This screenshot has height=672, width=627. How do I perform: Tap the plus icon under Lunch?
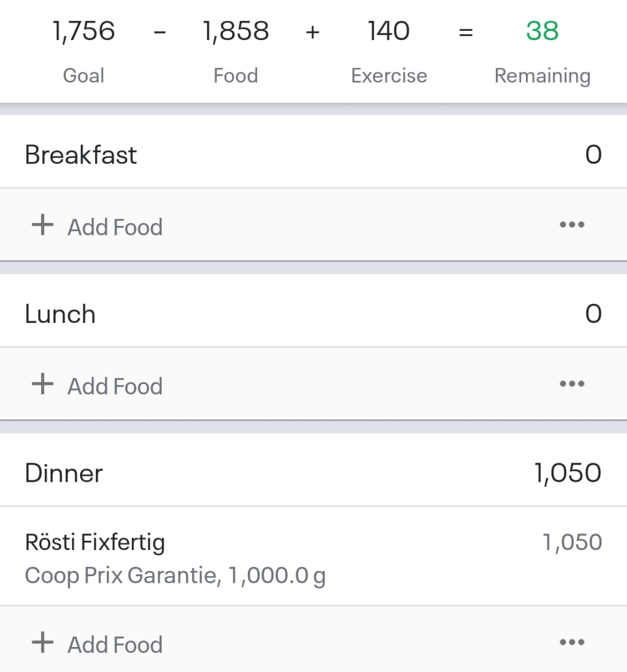[43, 385]
